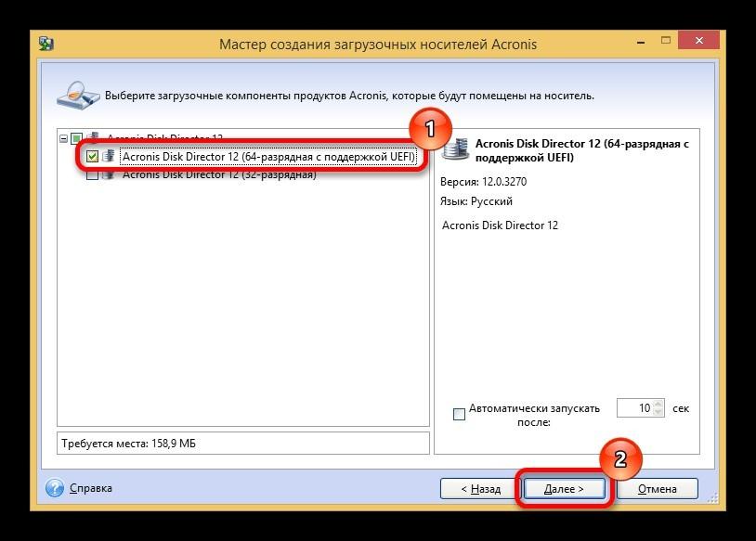Screen dimensions: 756x541
Task: Select the Acronis Disk Director 12 (32-разрядная) row
Action: click(x=219, y=174)
